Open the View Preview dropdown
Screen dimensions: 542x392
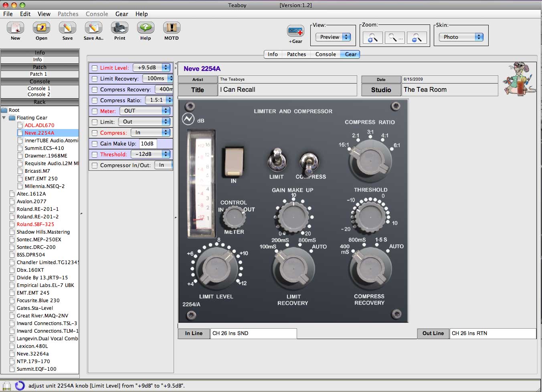(333, 37)
